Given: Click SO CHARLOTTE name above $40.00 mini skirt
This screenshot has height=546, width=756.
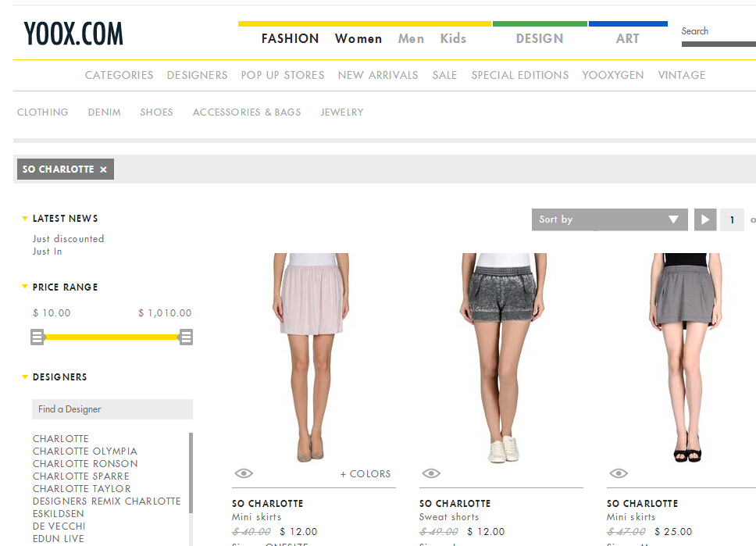Looking at the screenshot, I should 268,504.
